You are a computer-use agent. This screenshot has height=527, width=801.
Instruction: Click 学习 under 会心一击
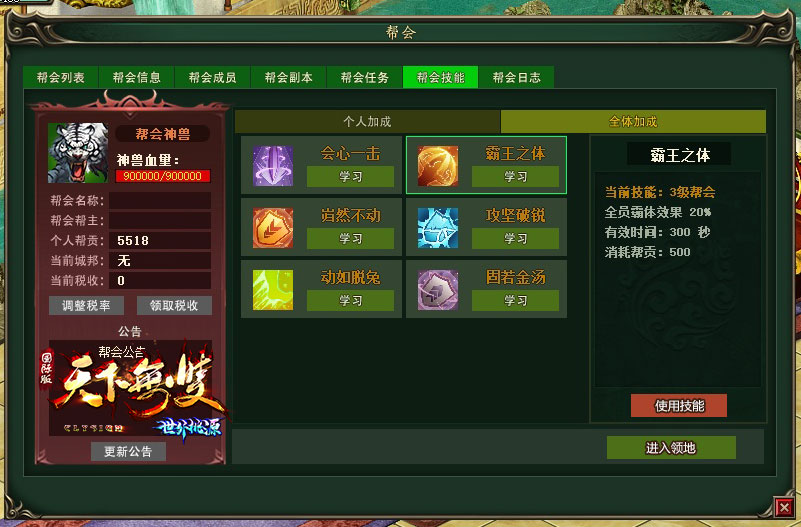(350, 177)
